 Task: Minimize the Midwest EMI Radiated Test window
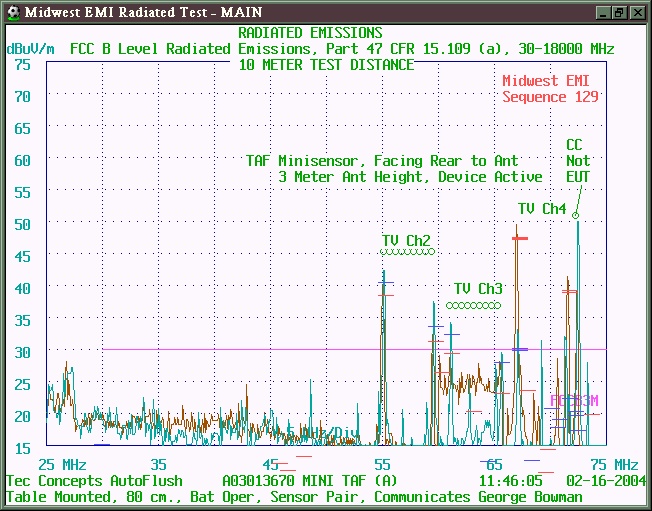click(604, 12)
